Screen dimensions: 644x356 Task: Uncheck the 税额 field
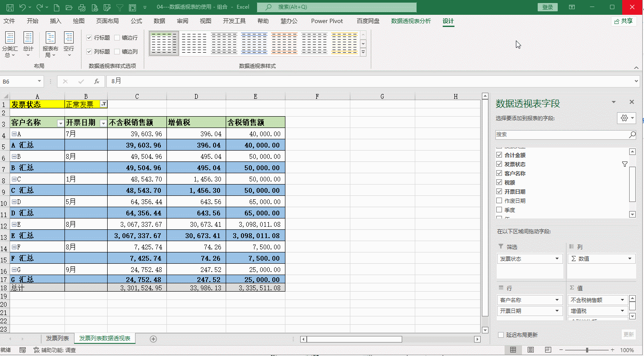[499, 182]
